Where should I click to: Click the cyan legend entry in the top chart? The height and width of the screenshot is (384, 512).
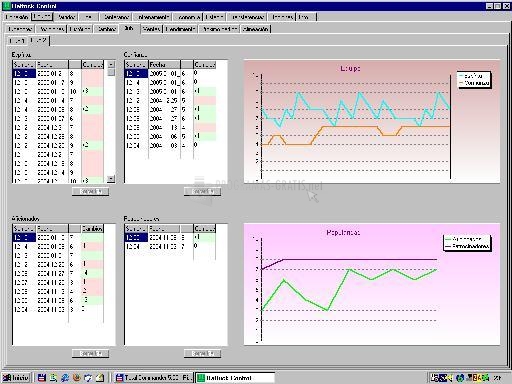pyautogui.click(x=473, y=76)
